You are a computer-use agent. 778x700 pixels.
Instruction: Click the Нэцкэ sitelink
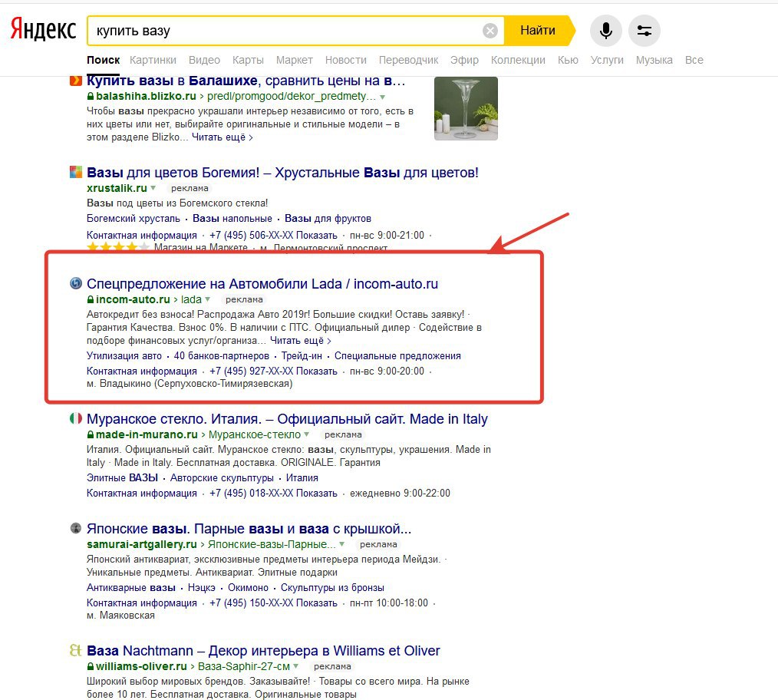click(202, 588)
